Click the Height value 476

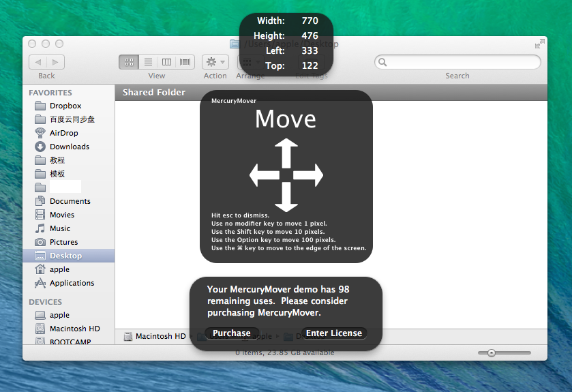310,35
